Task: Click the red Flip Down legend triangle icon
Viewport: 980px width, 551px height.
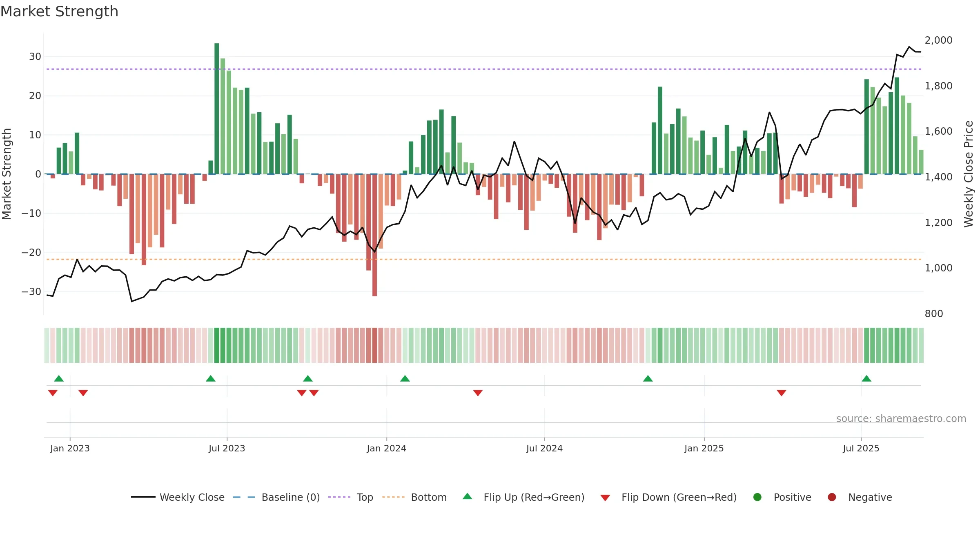Action: tap(605, 498)
